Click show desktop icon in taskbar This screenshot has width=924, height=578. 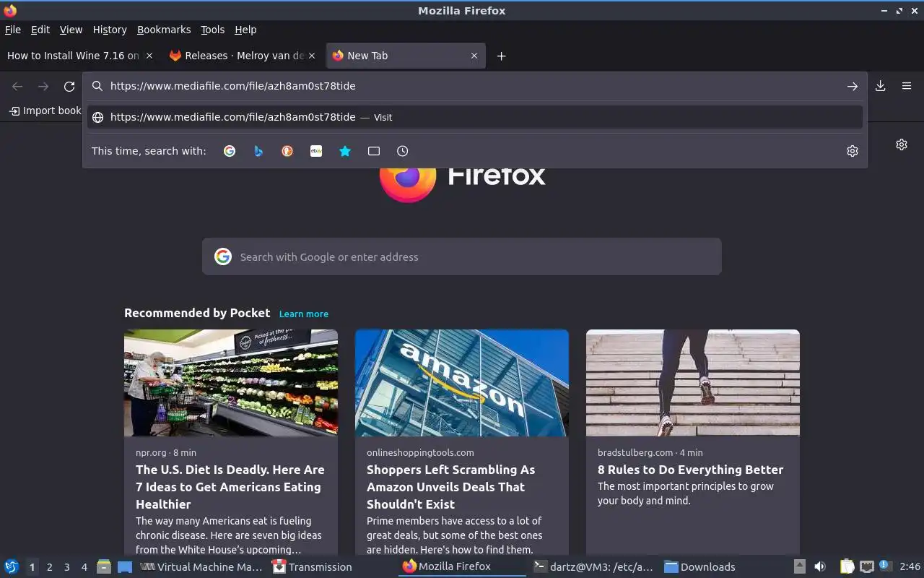click(125, 566)
